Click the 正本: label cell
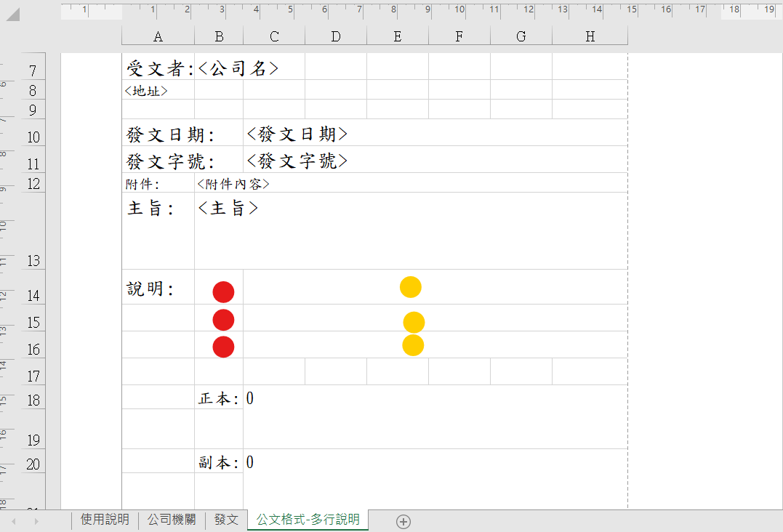 coord(219,398)
